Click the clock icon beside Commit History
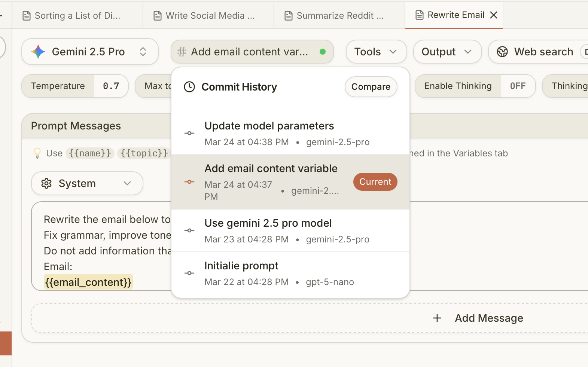This screenshot has width=588, height=367. click(189, 87)
